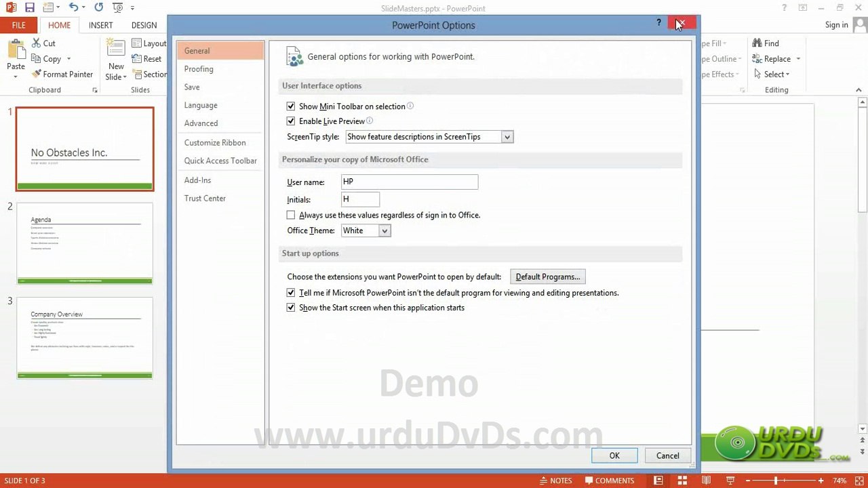Switch to Slide Sorter view in the status bar

click(x=683, y=481)
